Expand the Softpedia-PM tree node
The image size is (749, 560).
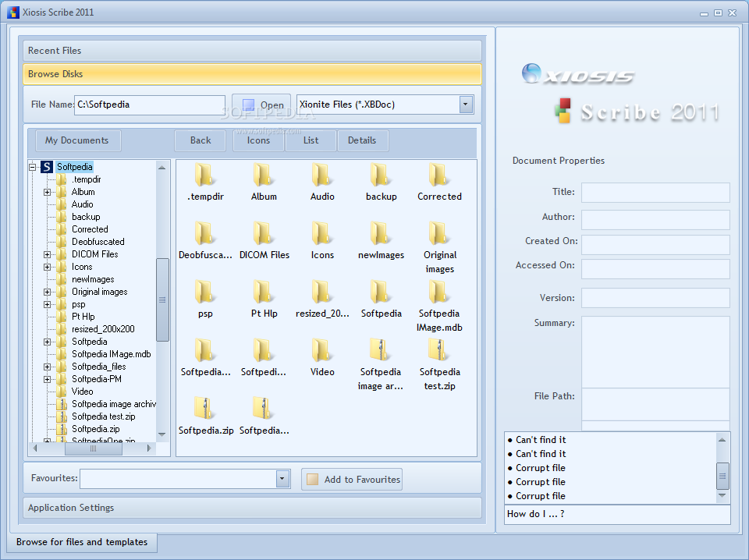pos(48,379)
